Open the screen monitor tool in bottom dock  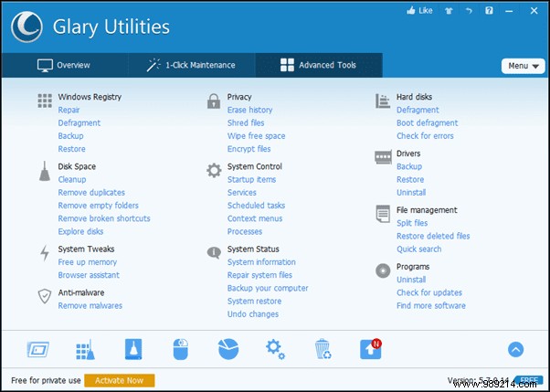(37, 350)
